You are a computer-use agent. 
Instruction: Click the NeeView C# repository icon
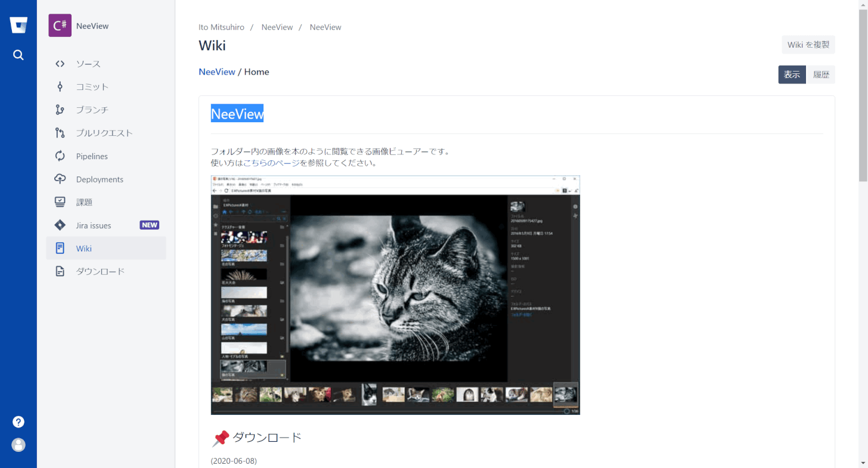pyautogui.click(x=60, y=26)
